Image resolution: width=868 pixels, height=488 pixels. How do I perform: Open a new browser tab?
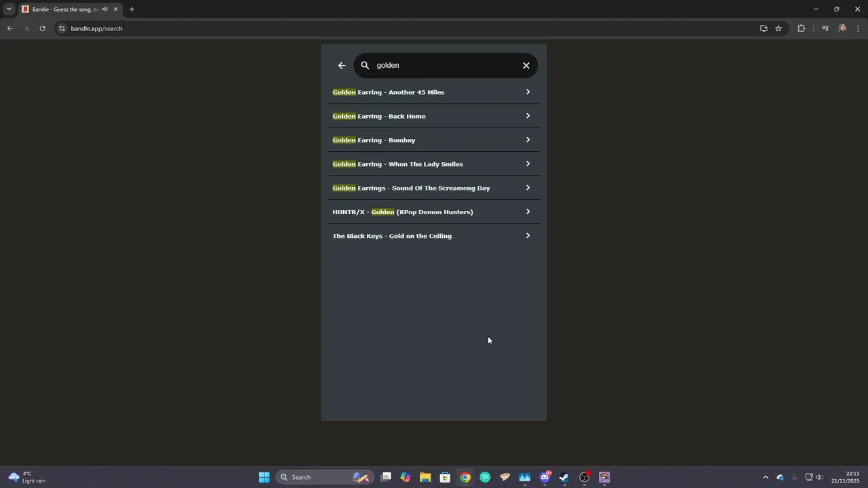(132, 9)
